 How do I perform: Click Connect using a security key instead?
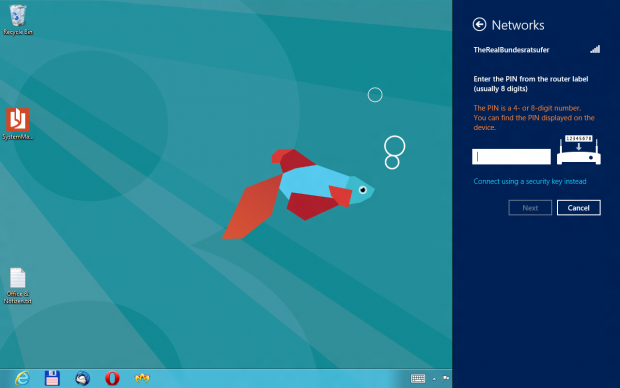pyautogui.click(x=530, y=182)
